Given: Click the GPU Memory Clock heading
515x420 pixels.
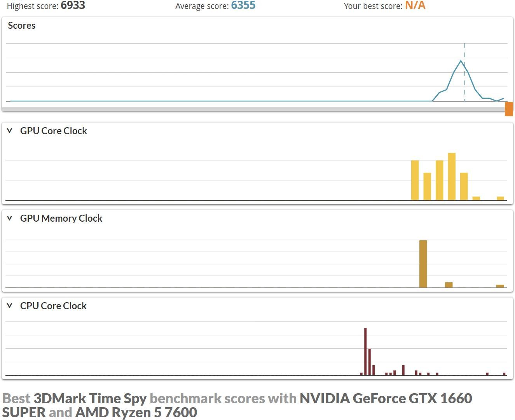Looking at the screenshot, I should [x=61, y=219].
